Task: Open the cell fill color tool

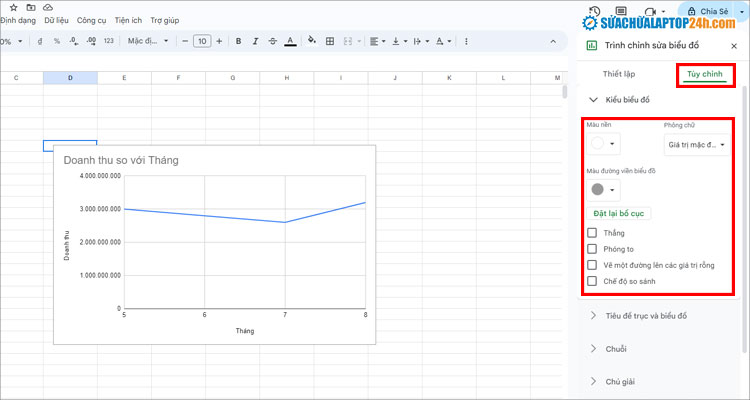Action: point(312,41)
